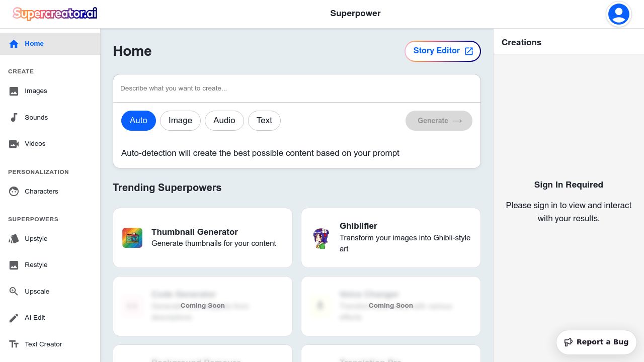Focus the prompt description input field

[x=297, y=88]
